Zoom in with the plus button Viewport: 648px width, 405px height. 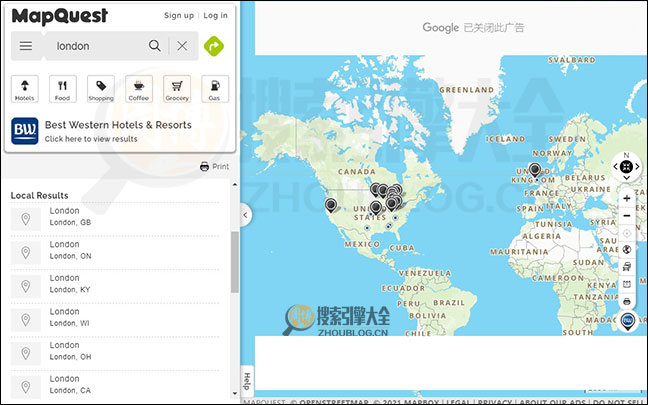(x=627, y=198)
